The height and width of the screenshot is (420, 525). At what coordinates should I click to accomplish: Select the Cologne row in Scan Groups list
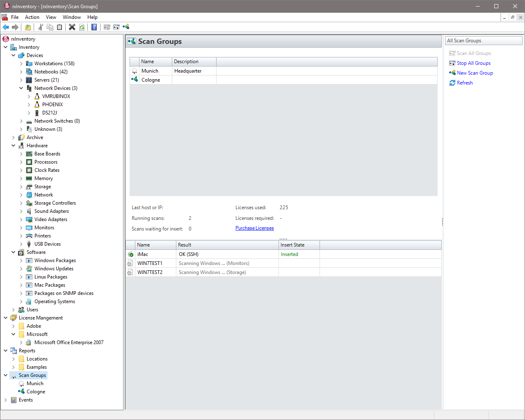click(283, 80)
